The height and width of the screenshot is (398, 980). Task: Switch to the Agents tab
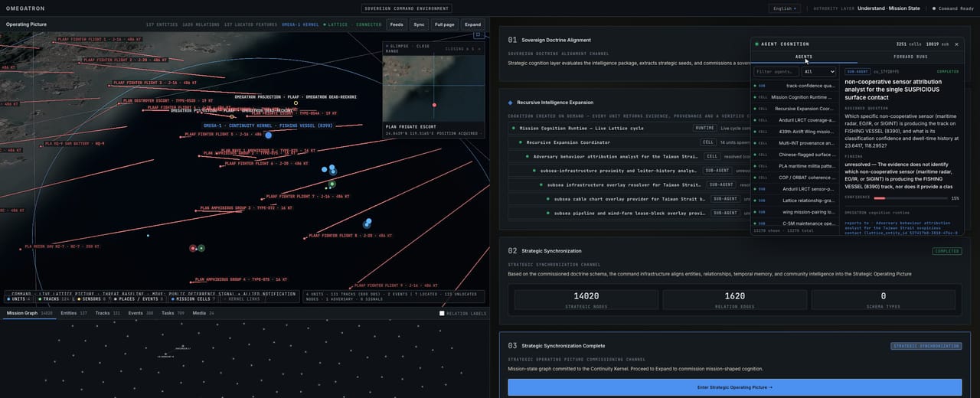coord(804,57)
